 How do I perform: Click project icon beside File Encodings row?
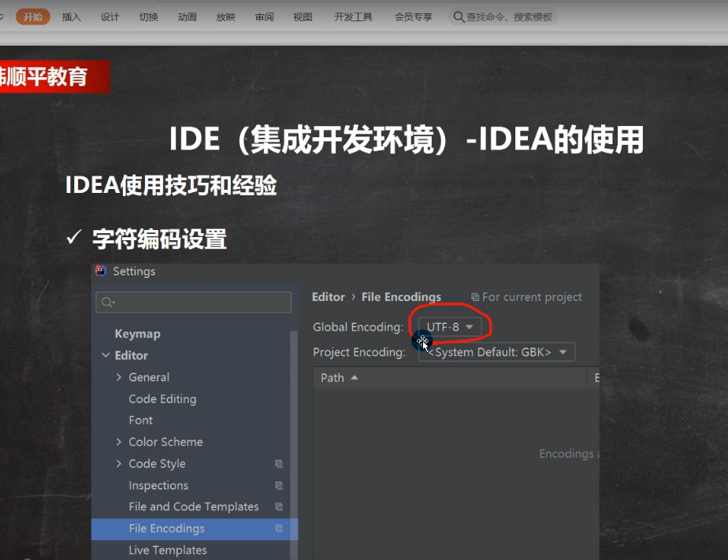279,528
